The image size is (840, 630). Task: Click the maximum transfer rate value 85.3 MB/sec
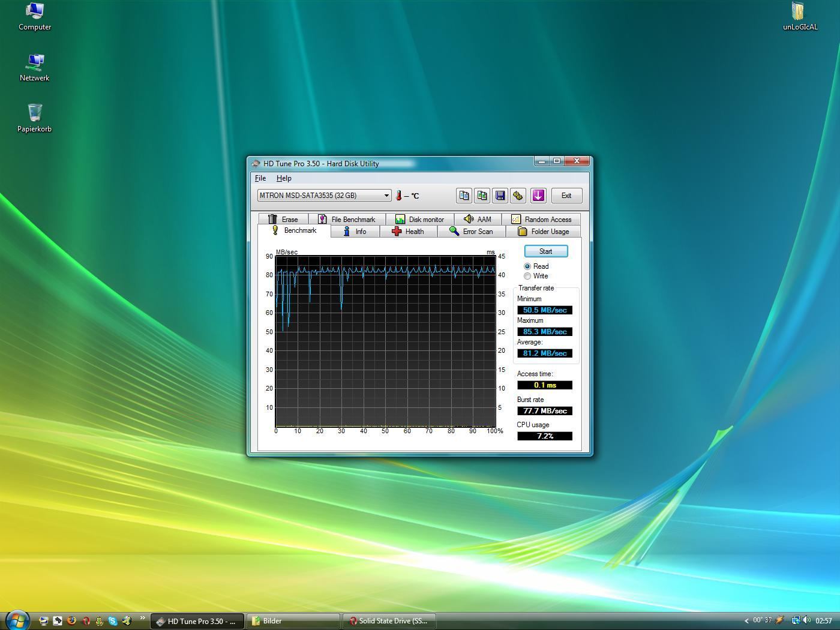click(x=545, y=332)
